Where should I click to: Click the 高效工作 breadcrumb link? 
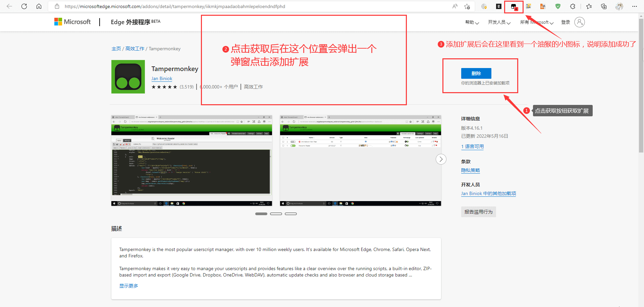pos(135,49)
